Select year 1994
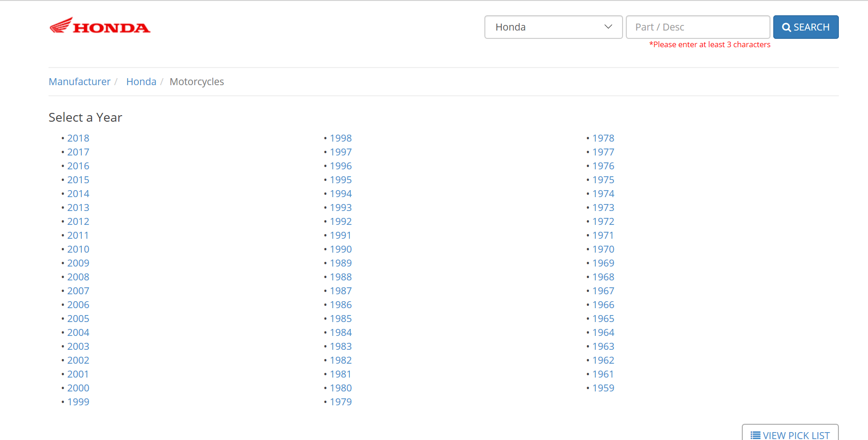This screenshot has height=440, width=868. click(x=341, y=194)
